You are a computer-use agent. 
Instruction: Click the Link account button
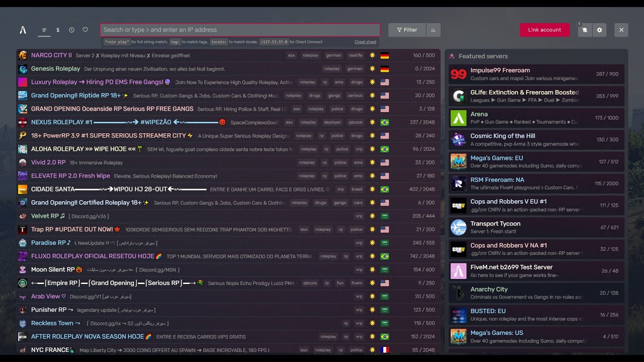[x=544, y=30]
